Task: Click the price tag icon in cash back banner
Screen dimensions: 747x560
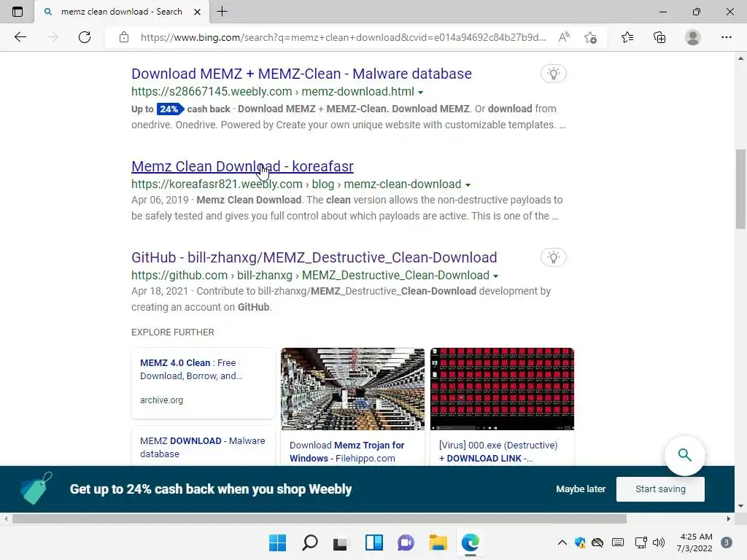Action: coord(36,488)
